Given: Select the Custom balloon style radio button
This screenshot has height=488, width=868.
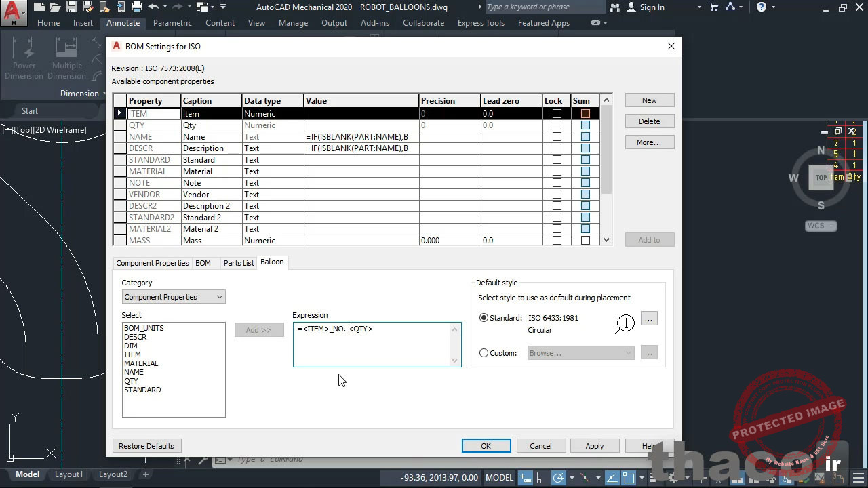Looking at the screenshot, I should click(x=484, y=352).
